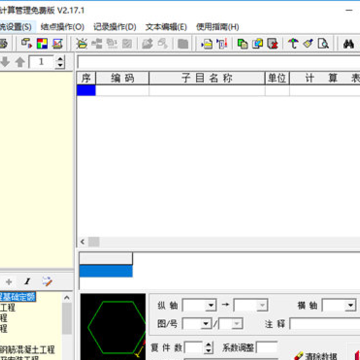Open the 系统设置(S) menu
This screenshot has height=360, width=360.
16,27
